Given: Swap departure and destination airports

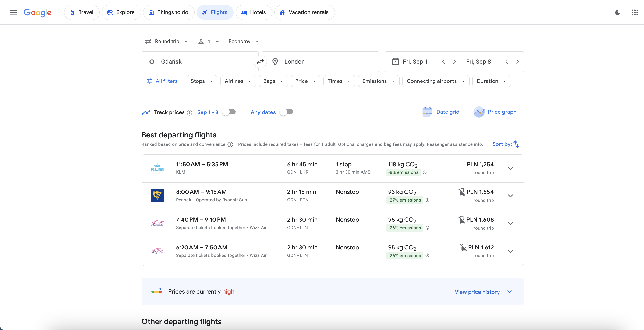Looking at the screenshot, I should coord(260,61).
